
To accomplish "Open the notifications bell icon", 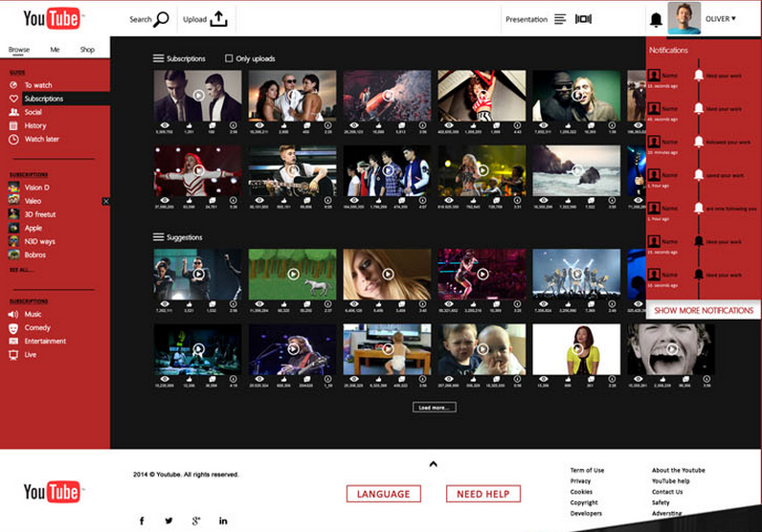I will click(656, 19).
